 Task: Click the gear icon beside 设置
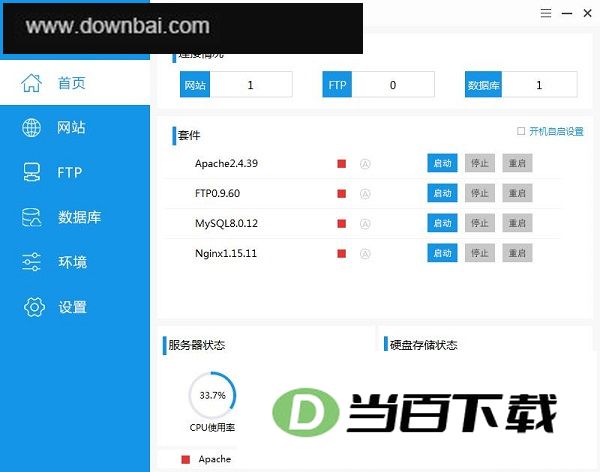34,307
